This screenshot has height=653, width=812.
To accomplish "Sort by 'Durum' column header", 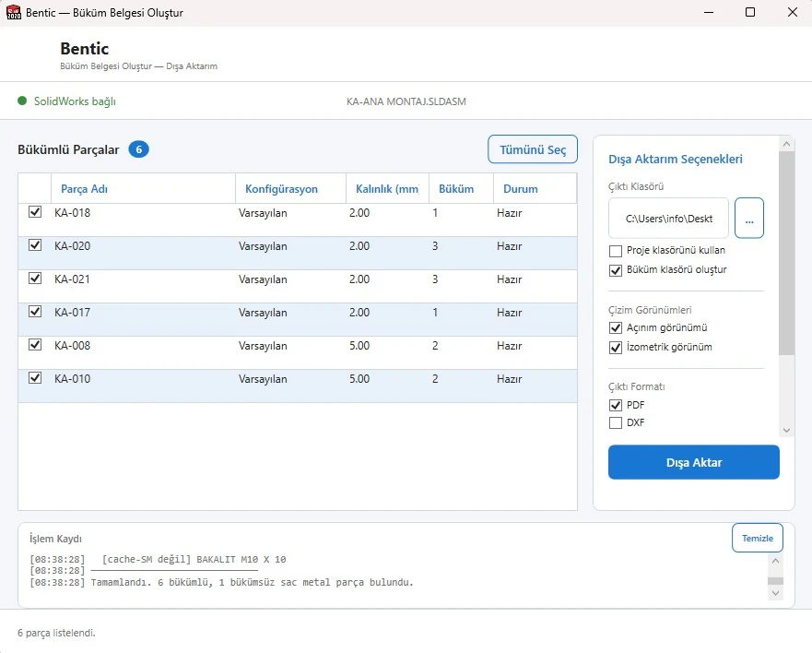I will click(535, 189).
